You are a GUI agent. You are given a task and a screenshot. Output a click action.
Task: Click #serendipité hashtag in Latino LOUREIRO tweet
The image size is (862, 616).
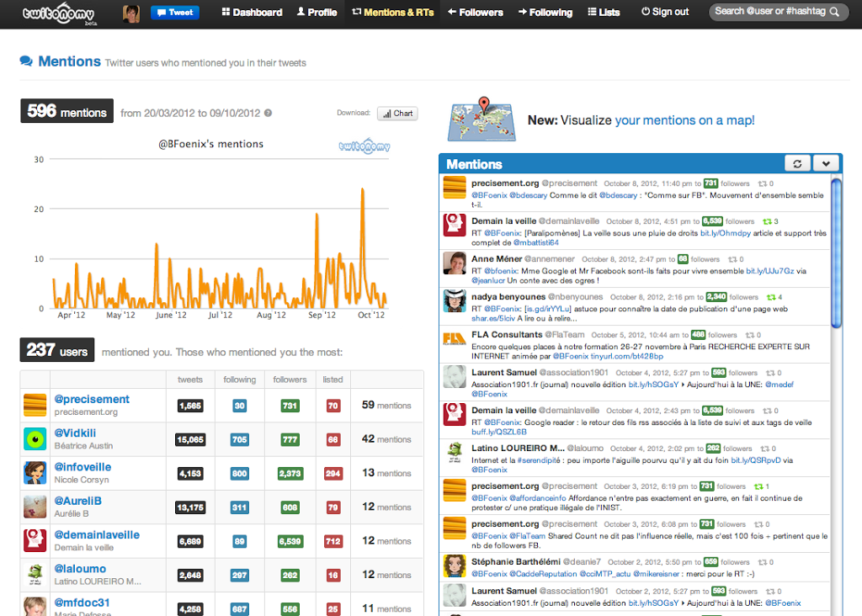540,460
